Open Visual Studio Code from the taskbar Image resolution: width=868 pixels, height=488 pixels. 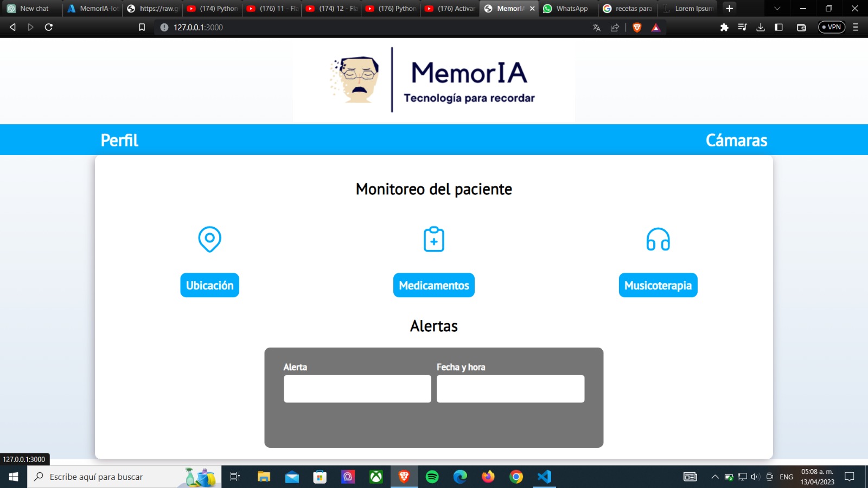point(544,477)
